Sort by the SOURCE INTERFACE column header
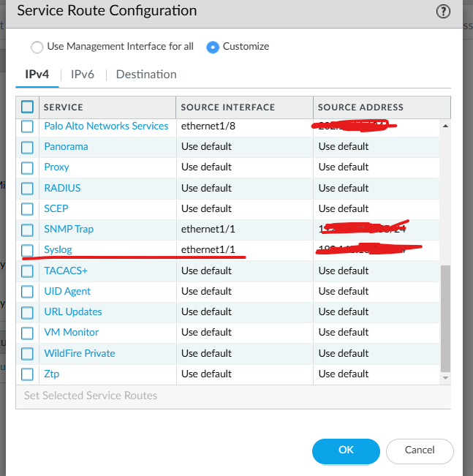The image size is (473, 476). (245, 107)
